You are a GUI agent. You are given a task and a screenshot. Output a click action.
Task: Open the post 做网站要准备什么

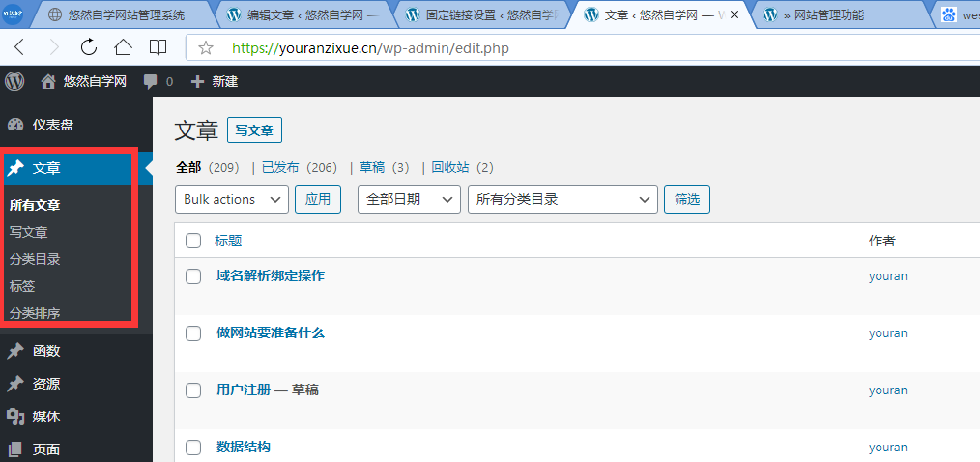coord(271,332)
